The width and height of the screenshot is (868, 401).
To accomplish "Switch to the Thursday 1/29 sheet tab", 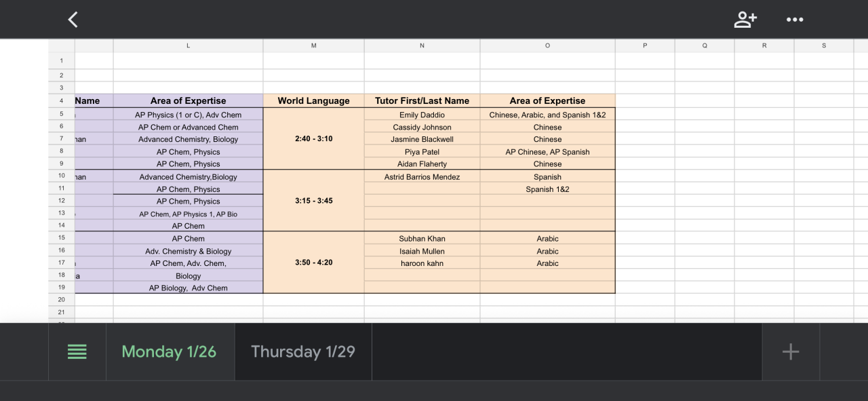I will coord(303,351).
